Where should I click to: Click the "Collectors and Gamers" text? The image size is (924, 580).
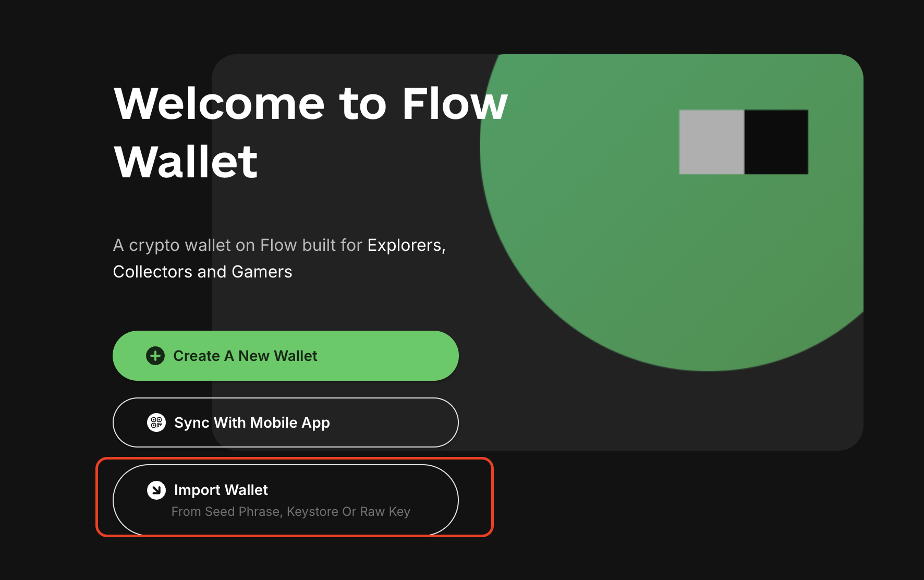[202, 272]
